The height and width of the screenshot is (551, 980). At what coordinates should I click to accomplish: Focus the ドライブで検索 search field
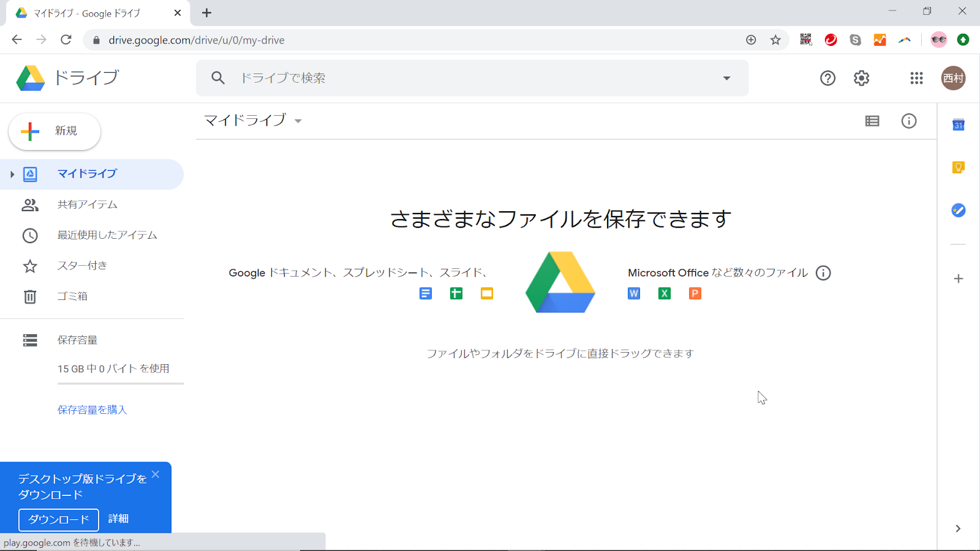click(x=472, y=78)
